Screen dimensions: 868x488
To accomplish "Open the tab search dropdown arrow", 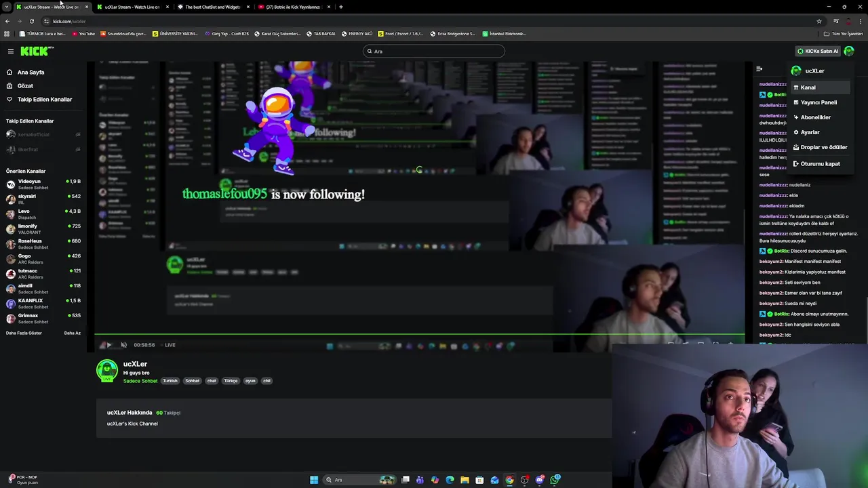I will [6, 7].
